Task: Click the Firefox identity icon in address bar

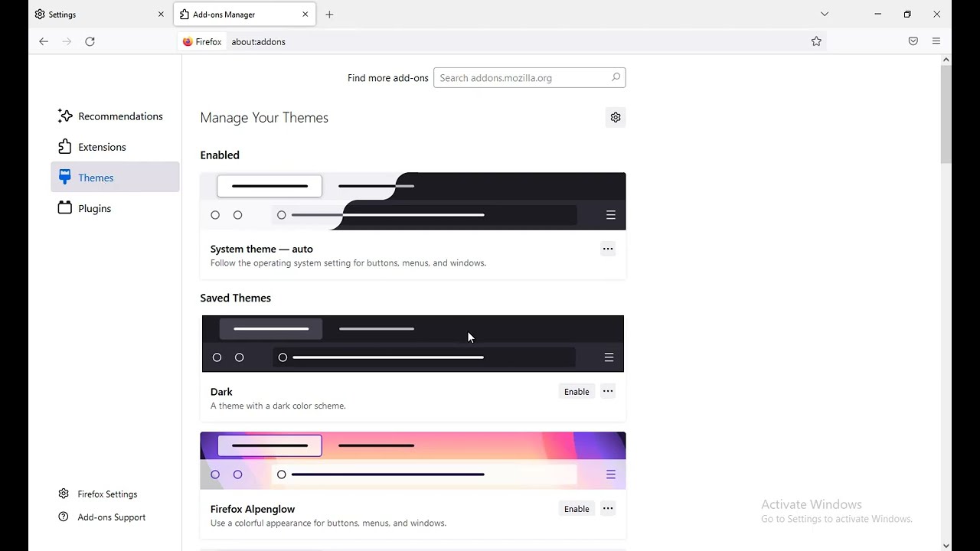Action: pos(202,42)
